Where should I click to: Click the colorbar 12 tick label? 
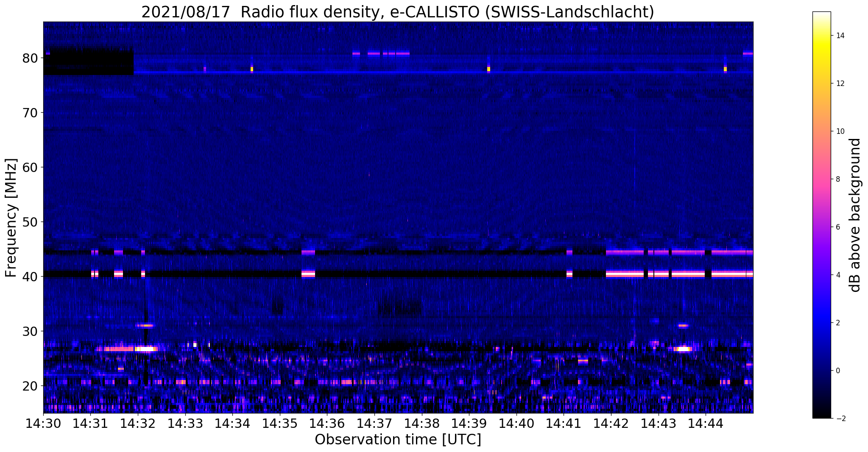tap(840, 83)
